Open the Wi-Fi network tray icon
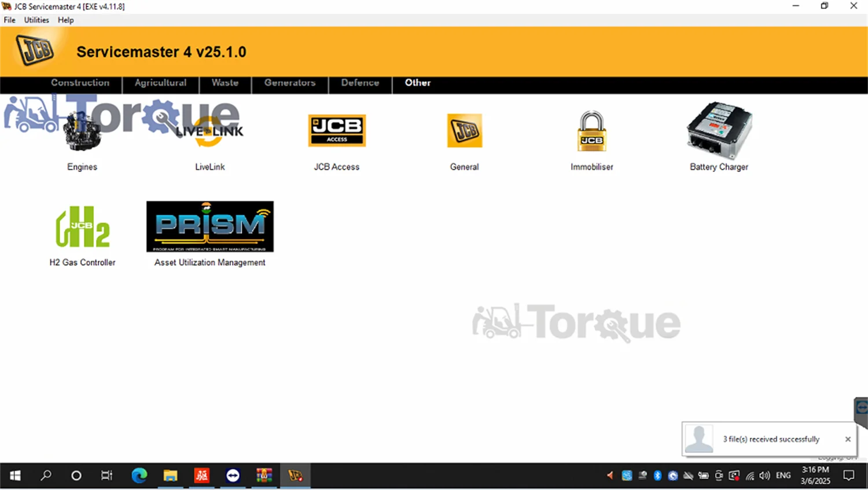The image size is (868, 490). click(x=750, y=476)
